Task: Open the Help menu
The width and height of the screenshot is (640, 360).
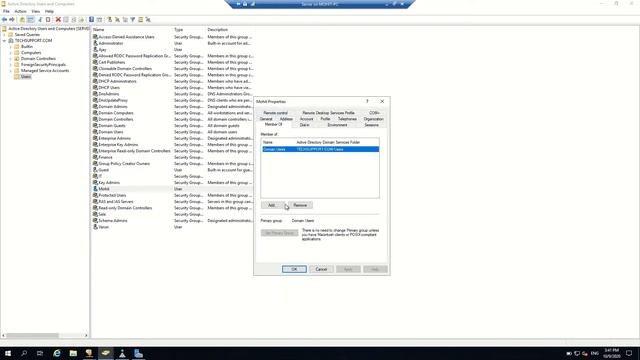Action: 49,11
